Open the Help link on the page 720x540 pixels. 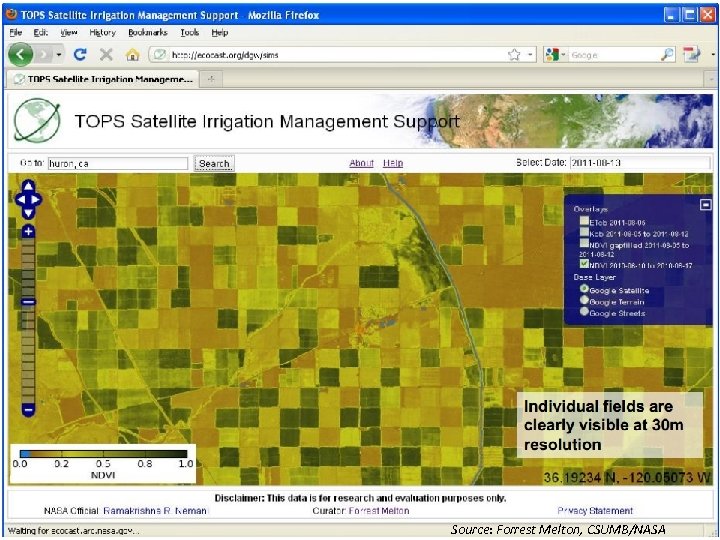393,163
